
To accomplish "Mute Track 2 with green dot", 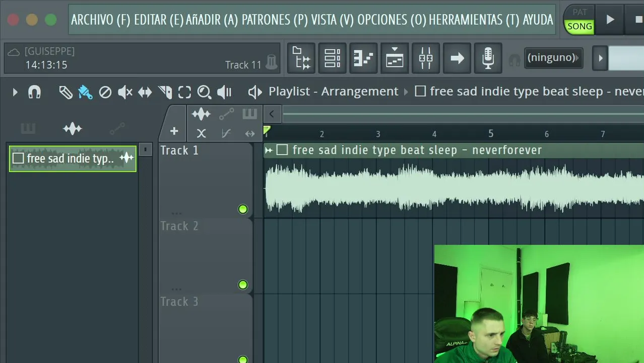I will pos(243,285).
